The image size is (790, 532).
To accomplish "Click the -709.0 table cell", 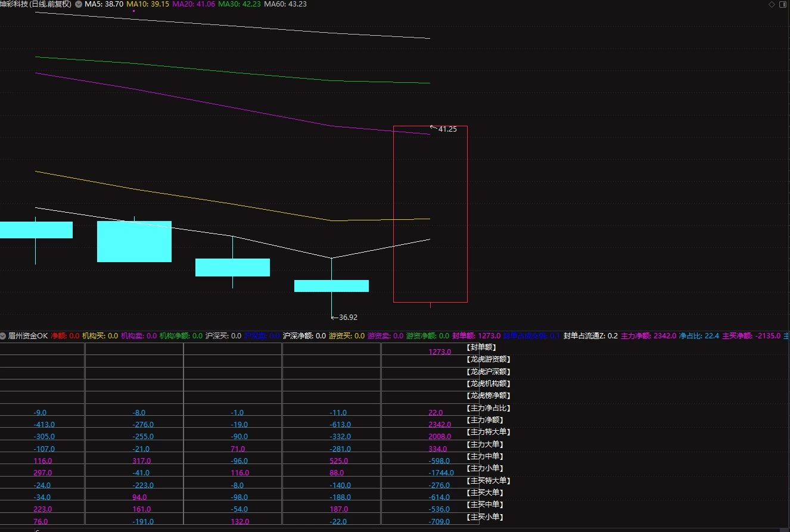I will click(439, 522).
